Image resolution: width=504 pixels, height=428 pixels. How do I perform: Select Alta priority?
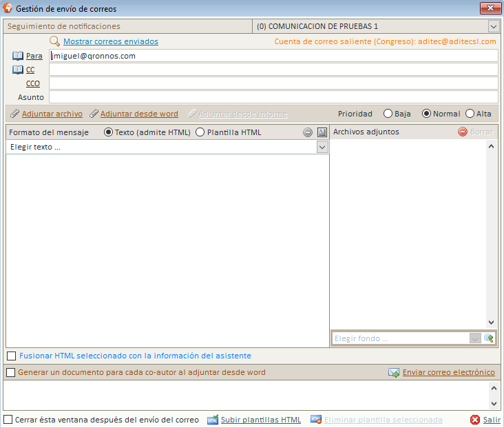470,114
